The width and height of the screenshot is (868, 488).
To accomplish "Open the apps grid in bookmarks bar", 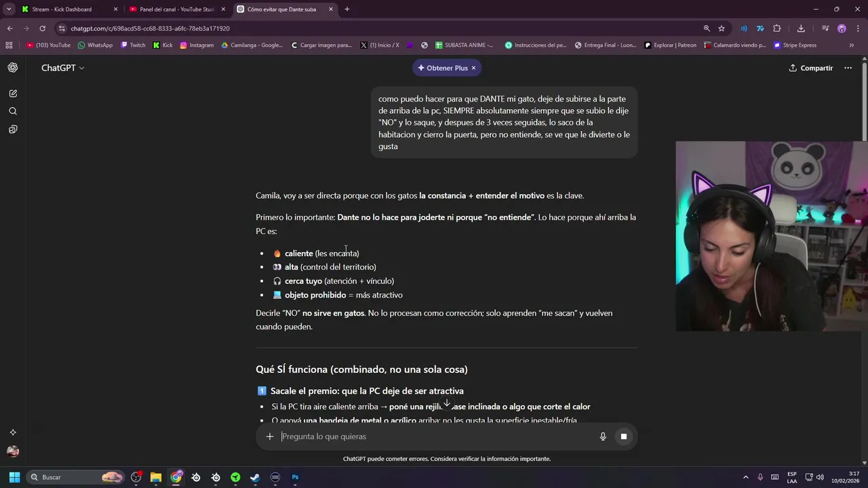I will point(9,45).
